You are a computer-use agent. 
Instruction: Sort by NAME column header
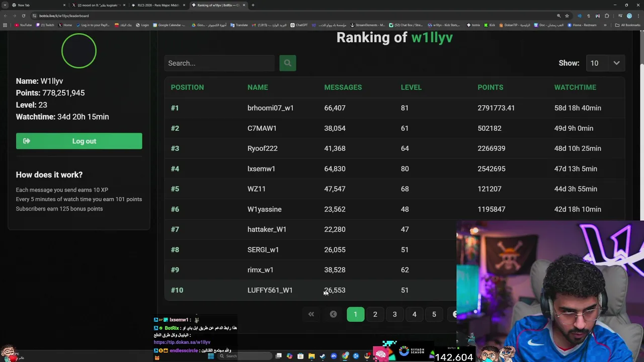pos(258,87)
